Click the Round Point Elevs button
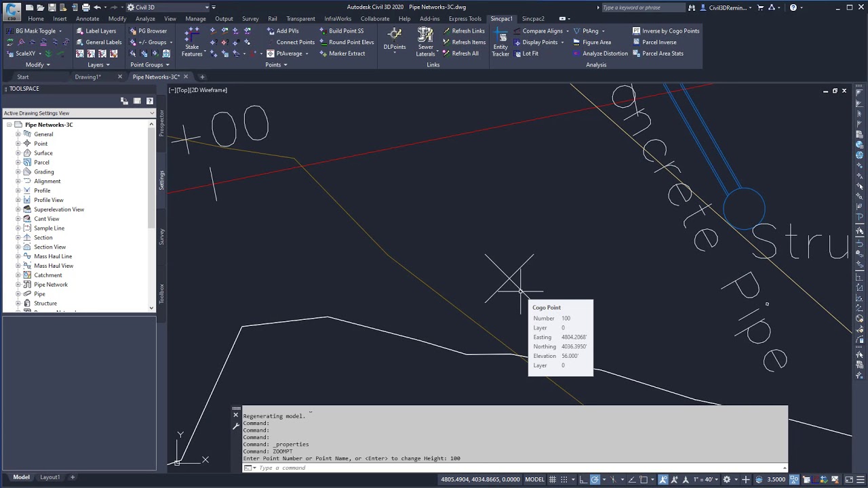The width and height of the screenshot is (868, 488). [x=346, y=42]
